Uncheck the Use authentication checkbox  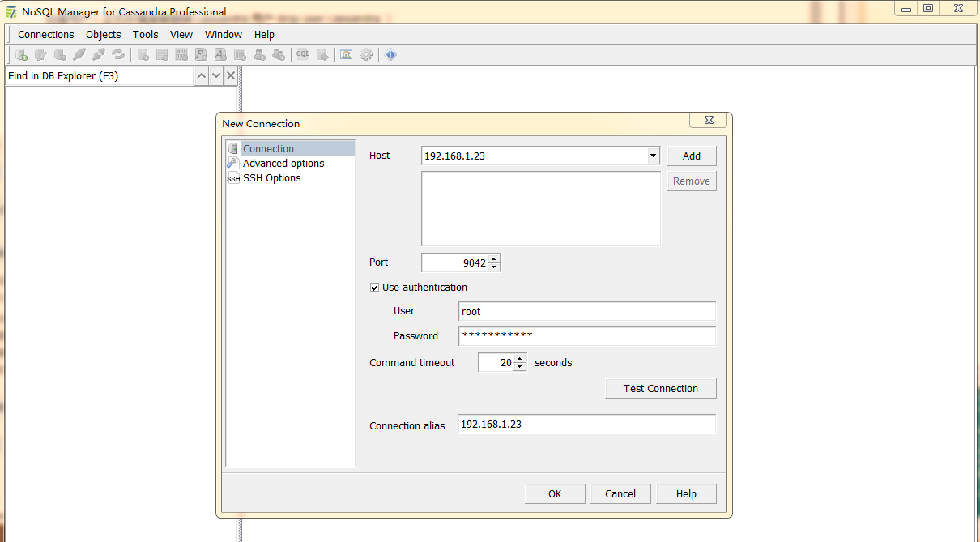[x=375, y=288]
